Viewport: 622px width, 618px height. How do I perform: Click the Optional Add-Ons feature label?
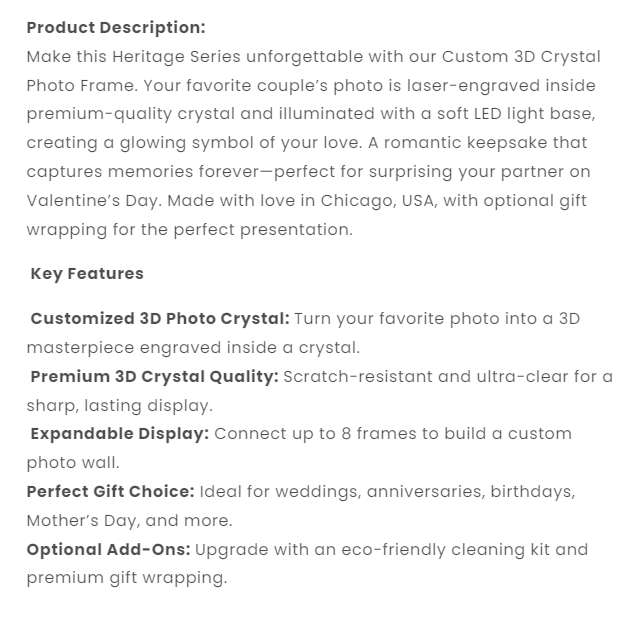pyautogui.click(x=108, y=549)
